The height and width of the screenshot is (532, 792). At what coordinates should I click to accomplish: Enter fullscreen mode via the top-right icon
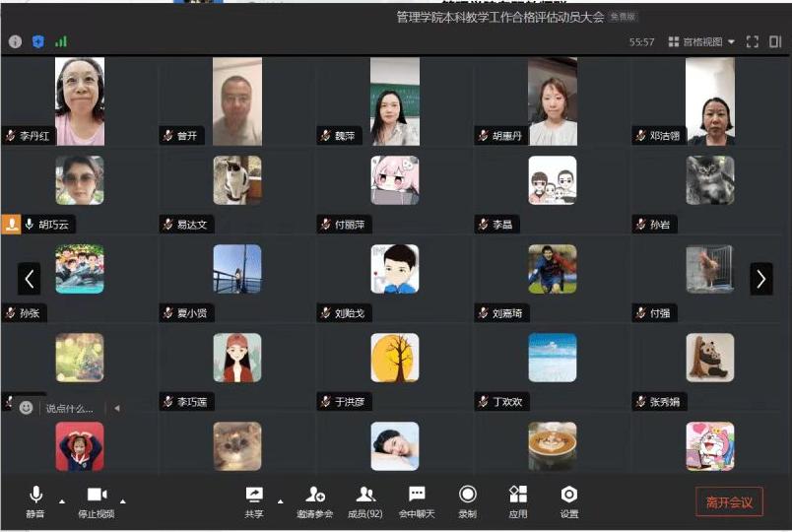click(753, 41)
